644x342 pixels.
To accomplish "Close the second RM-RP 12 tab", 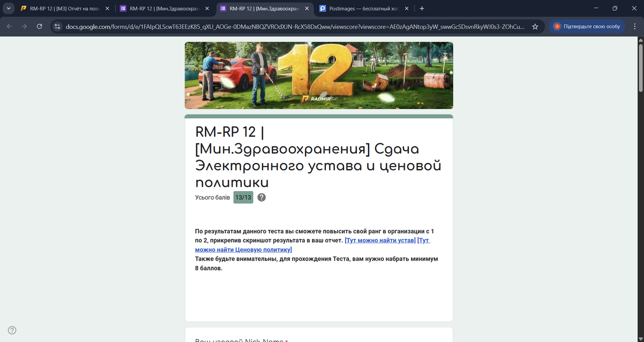I will tap(206, 9).
